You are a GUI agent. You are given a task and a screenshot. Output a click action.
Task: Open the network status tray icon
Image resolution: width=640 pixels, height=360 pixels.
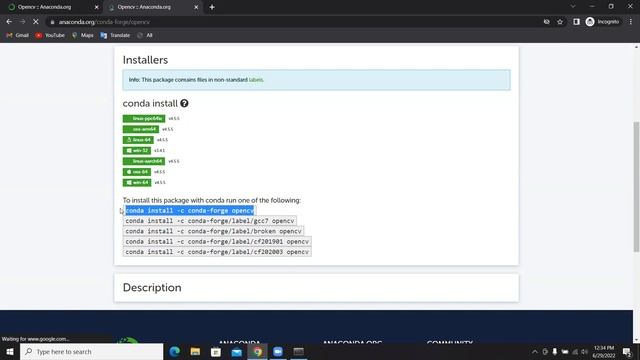click(x=575, y=351)
